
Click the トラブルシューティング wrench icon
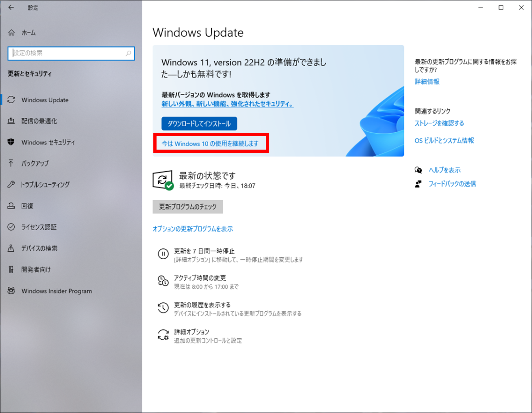click(x=11, y=184)
